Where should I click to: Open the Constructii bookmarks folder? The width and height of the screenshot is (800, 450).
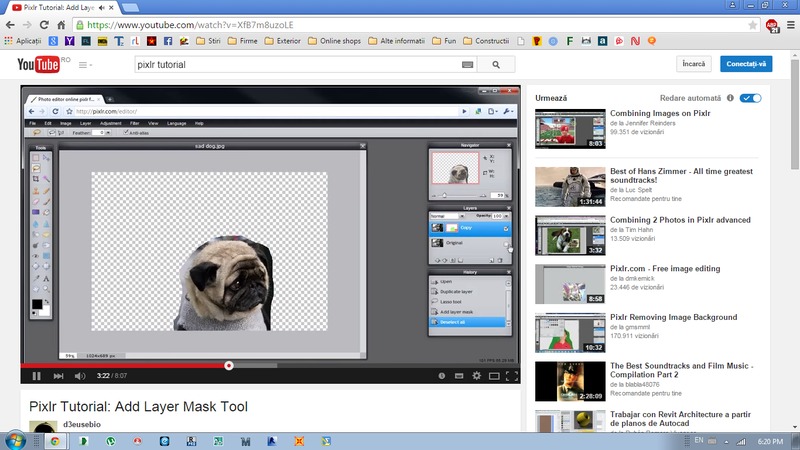click(x=486, y=41)
